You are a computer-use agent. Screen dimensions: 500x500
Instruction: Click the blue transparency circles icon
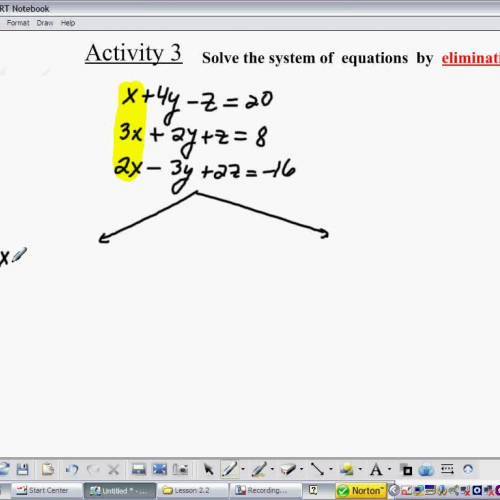(x=426, y=470)
